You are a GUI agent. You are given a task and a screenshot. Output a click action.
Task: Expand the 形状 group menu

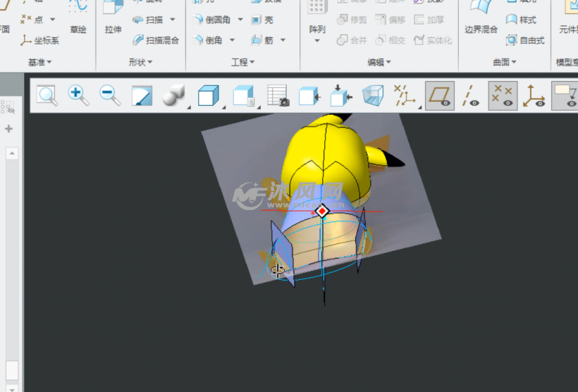click(x=140, y=62)
